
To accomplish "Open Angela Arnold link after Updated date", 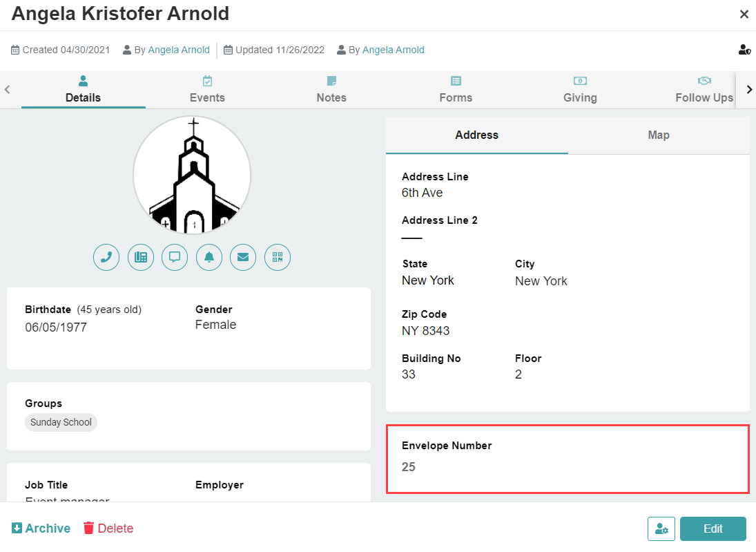I will click(x=394, y=50).
